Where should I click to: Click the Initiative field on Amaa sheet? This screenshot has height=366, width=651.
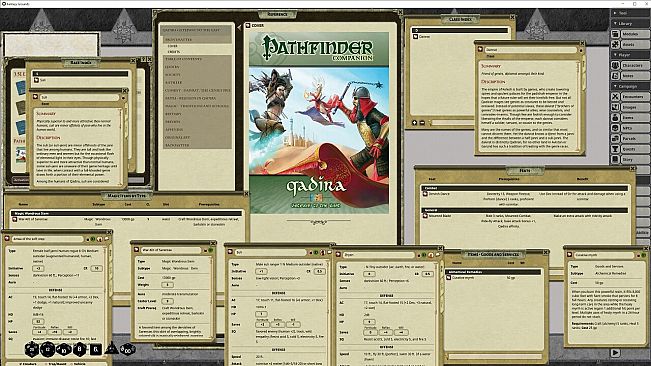38,268
